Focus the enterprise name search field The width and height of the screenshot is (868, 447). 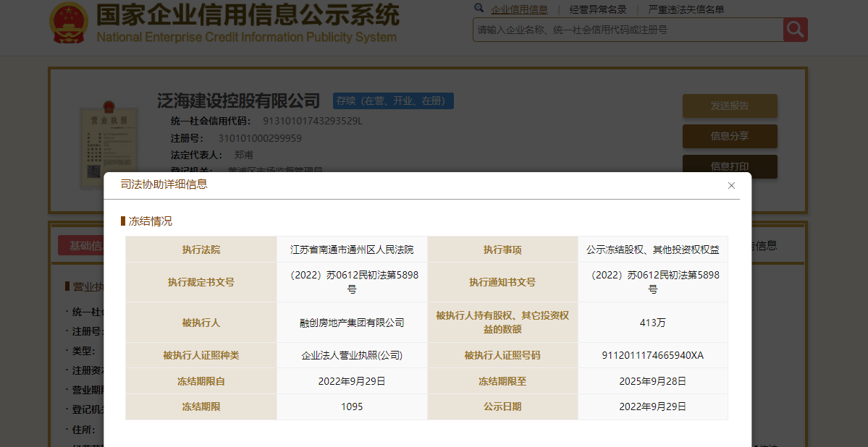click(x=628, y=30)
